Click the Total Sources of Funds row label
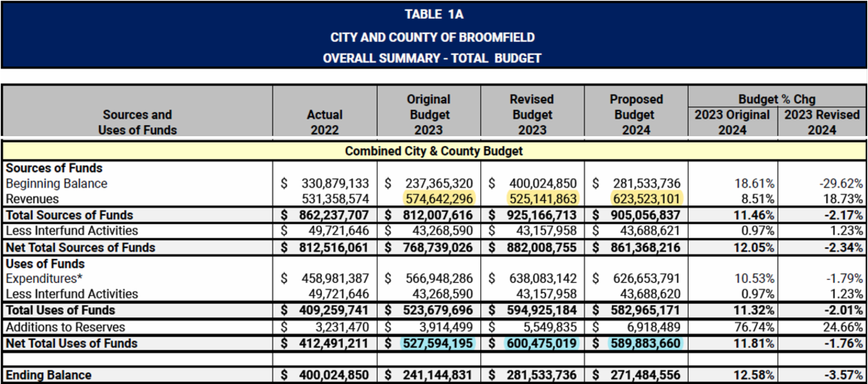This screenshot has width=868, height=384. click(69, 215)
